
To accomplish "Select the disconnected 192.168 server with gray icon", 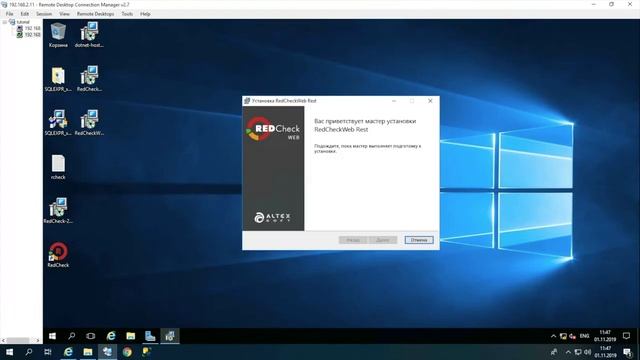I will coord(29,28).
